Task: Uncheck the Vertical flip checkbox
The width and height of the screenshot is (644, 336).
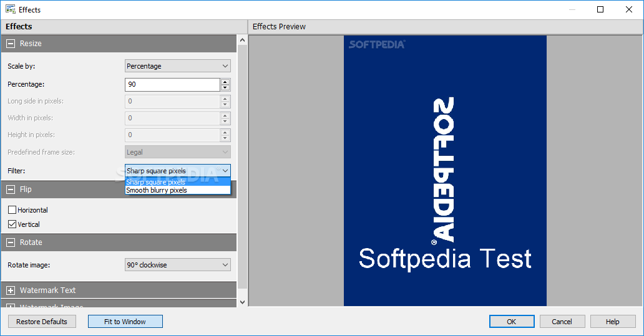Action: pyautogui.click(x=12, y=224)
